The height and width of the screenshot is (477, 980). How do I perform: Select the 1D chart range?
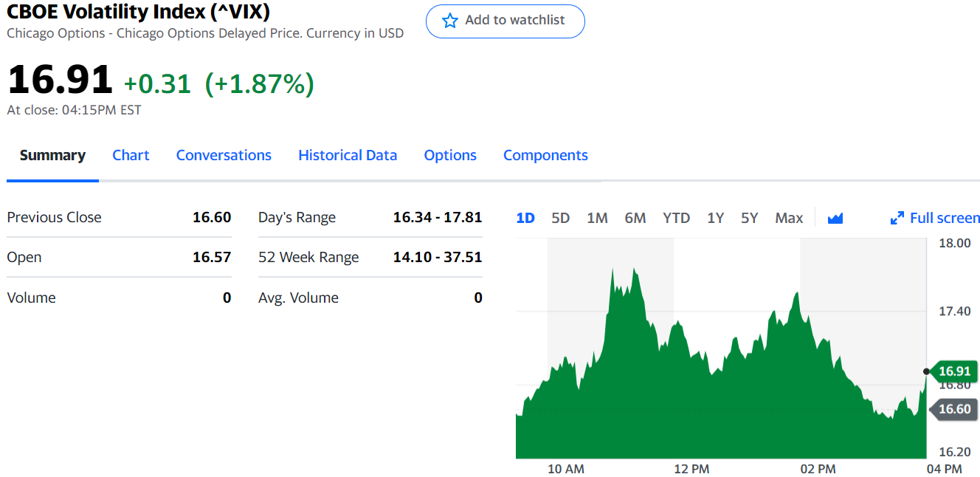point(525,218)
